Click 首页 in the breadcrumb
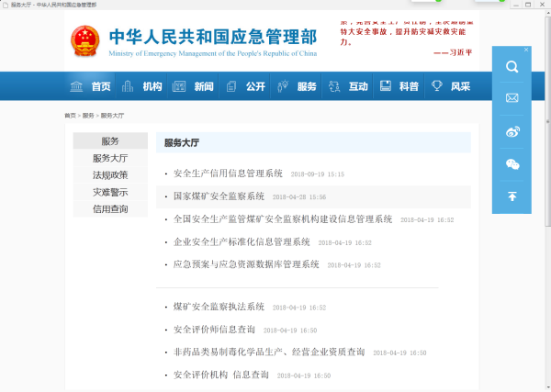This screenshot has width=551, height=392. coord(71,116)
